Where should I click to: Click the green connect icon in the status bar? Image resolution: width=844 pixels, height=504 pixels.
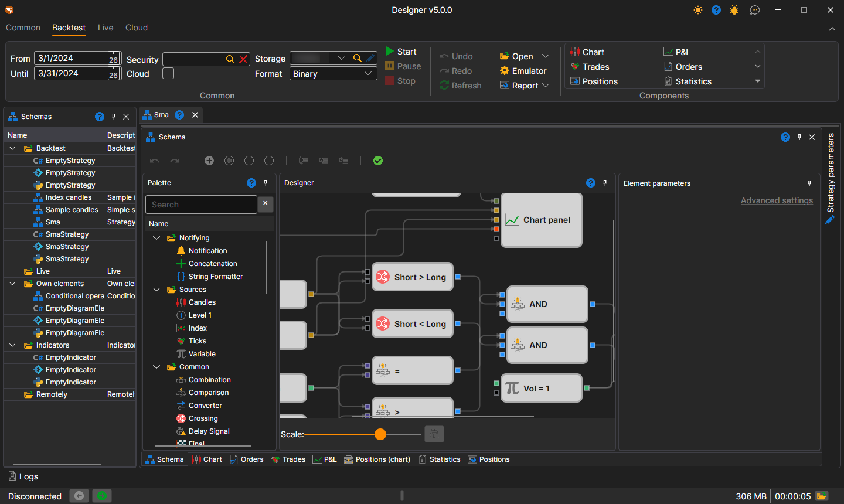click(102, 496)
